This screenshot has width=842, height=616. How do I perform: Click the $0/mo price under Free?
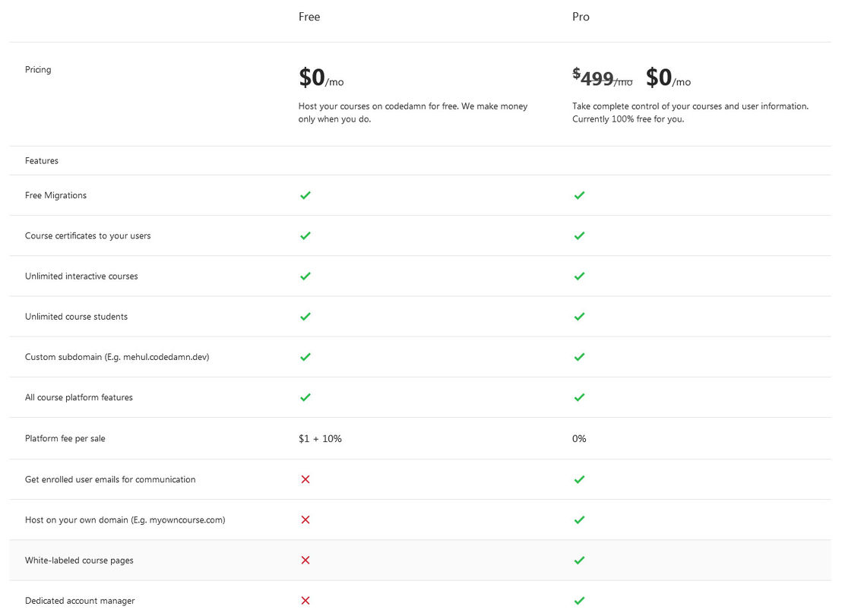321,78
